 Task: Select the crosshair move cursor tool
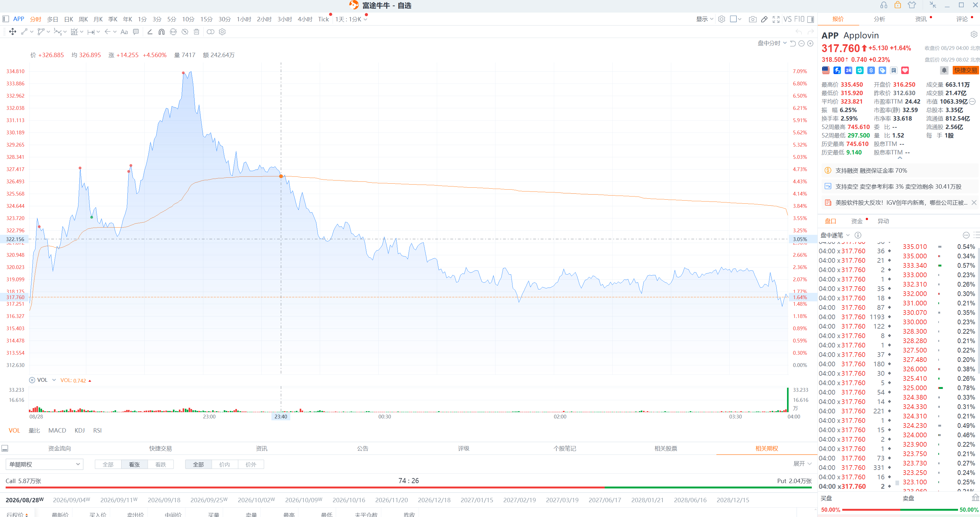[x=13, y=32]
